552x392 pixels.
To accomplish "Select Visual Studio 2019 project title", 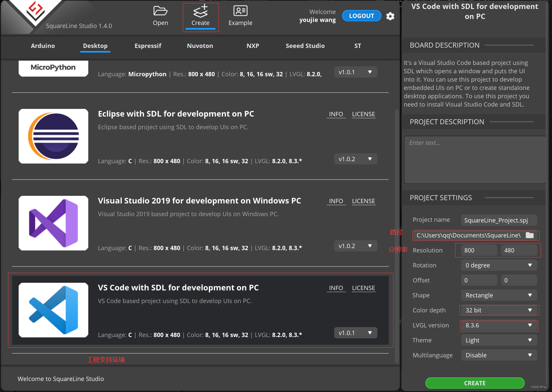I will click(200, 201).
